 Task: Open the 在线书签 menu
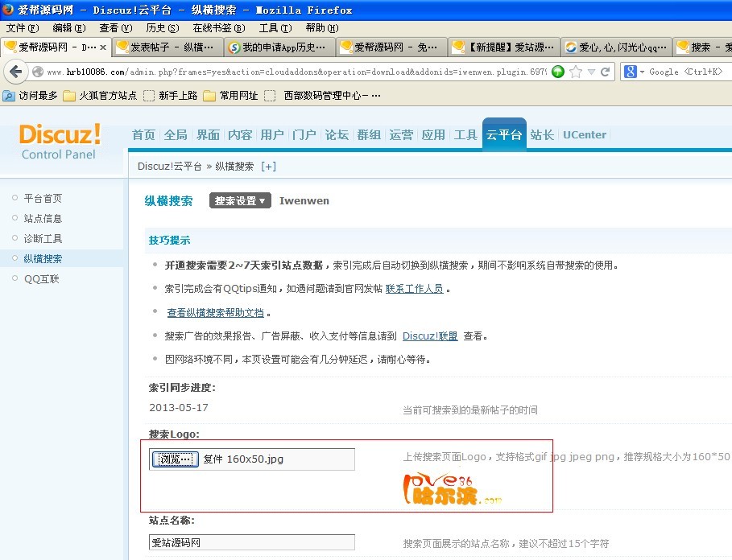(x=219, y=28)
